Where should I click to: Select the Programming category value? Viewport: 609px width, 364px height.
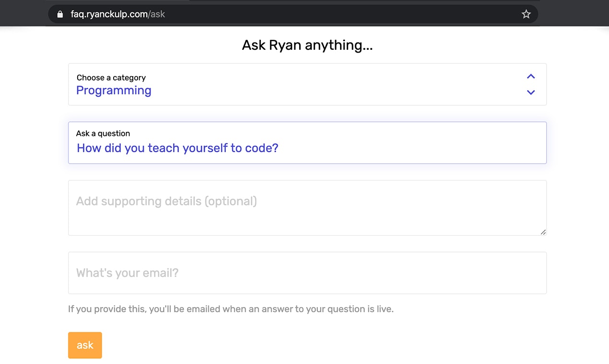[x=114, y=90]
